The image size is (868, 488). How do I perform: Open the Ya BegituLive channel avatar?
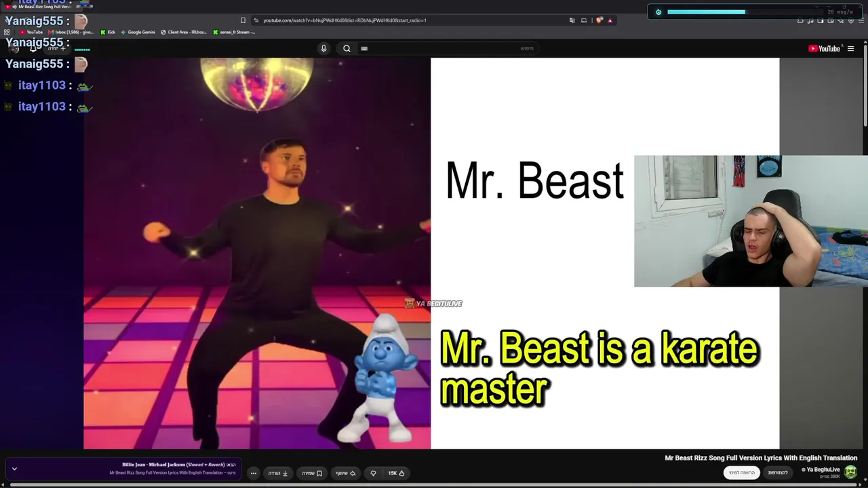[x=850, y=472]
